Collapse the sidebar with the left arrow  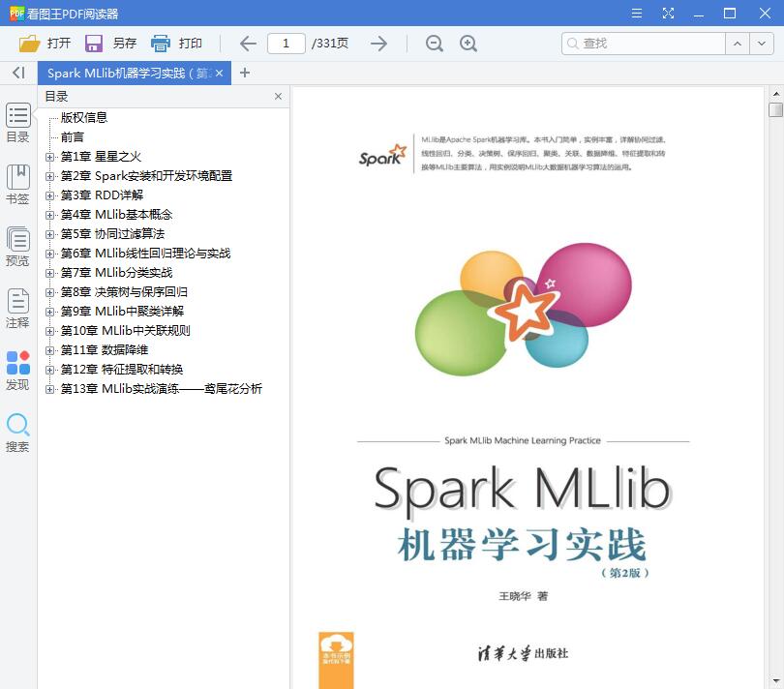coord(18,73)
